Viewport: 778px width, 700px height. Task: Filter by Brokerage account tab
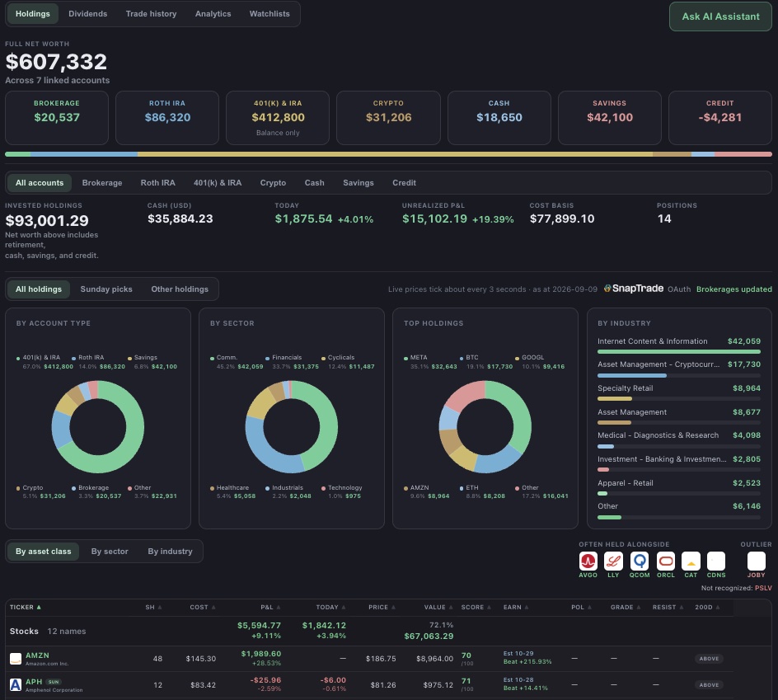(x=101, y=183)
